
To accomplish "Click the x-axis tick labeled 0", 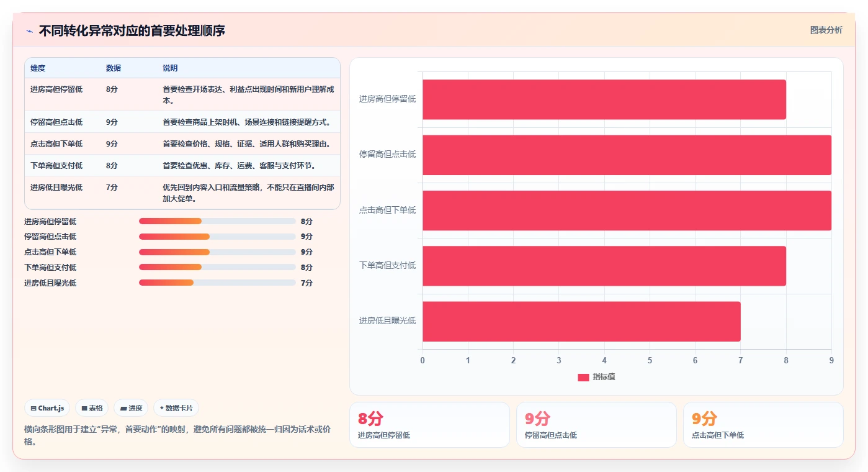I will 423,361.
